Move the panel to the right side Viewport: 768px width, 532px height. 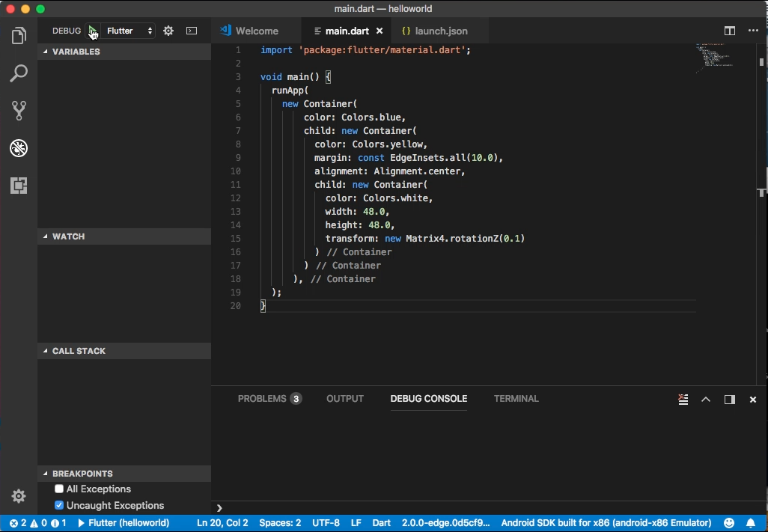(x=729, y=400)
